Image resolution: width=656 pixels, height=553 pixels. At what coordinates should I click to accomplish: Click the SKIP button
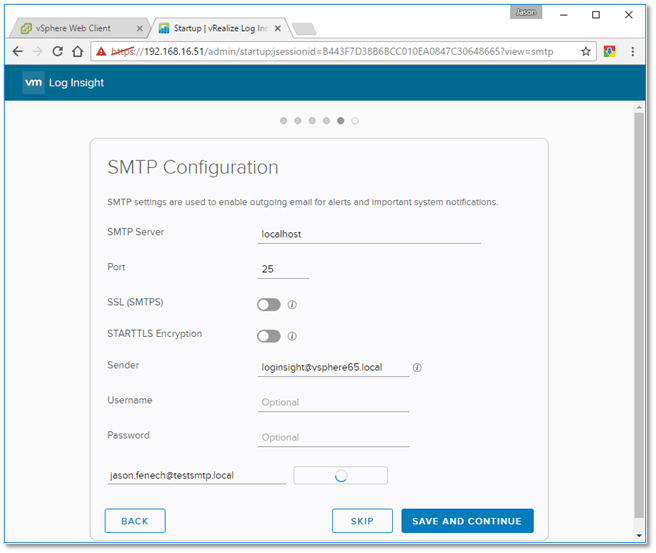coord(362,521)
